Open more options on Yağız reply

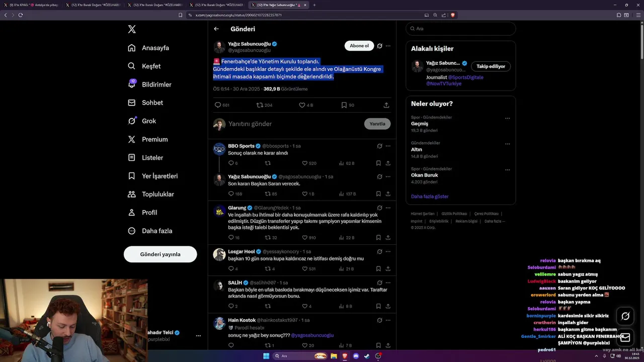tap(388, 176)
